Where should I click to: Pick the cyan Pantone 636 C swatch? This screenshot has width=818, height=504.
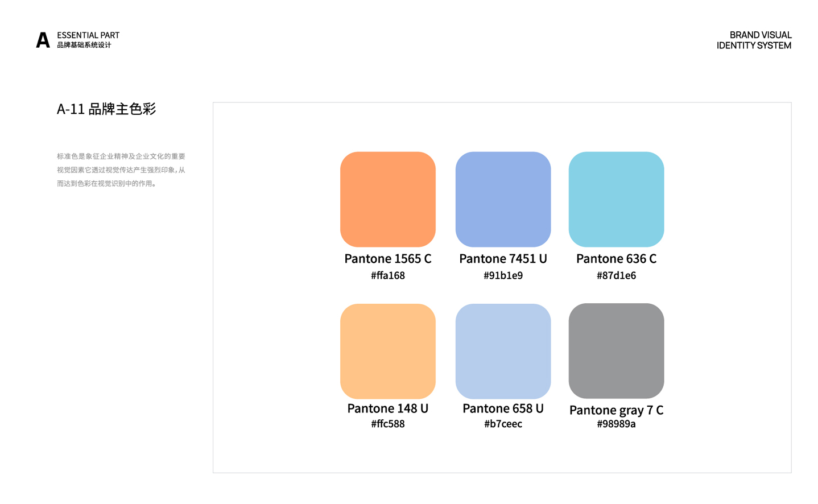(616, 199)
